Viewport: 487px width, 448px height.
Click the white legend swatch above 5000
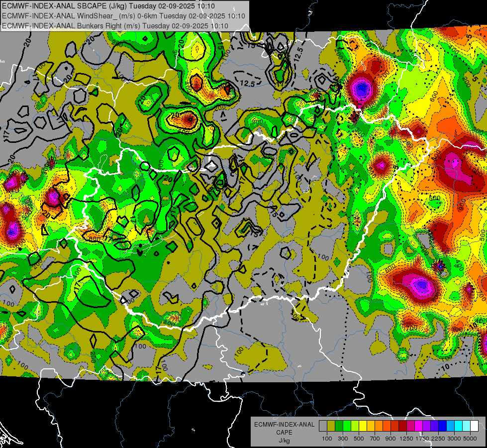[474, 426]
